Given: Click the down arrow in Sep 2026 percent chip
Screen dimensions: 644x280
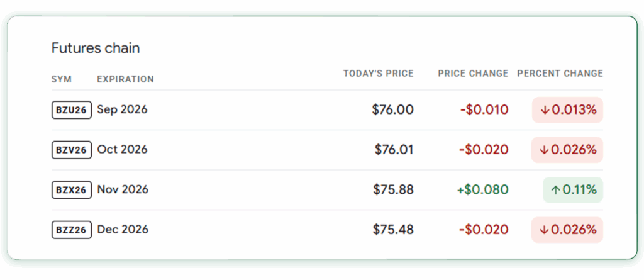Looking at the screenshot, I should click(x=545, y=110).
